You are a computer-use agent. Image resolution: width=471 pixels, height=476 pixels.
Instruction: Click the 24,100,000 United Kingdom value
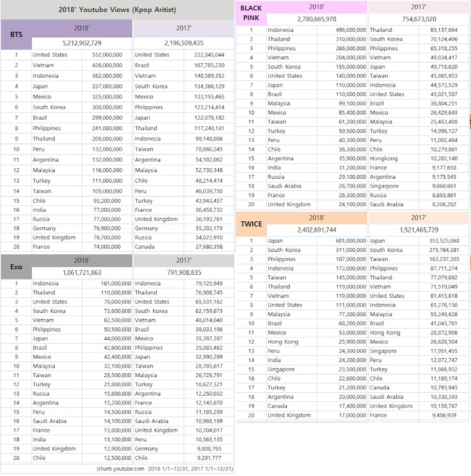click(352, 205)
